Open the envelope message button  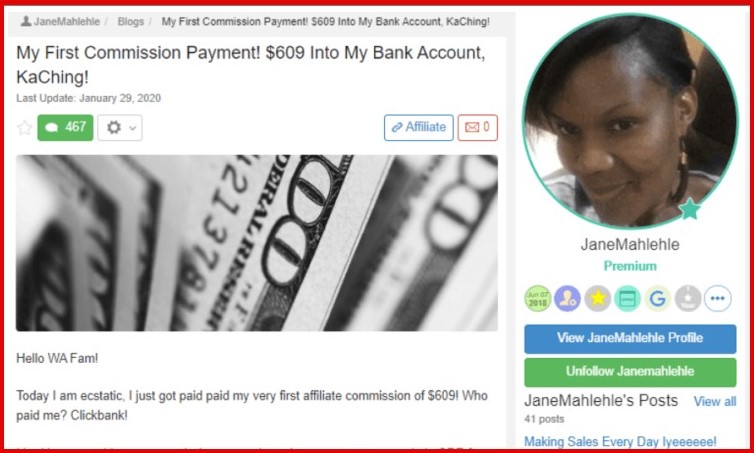(478, 127)
